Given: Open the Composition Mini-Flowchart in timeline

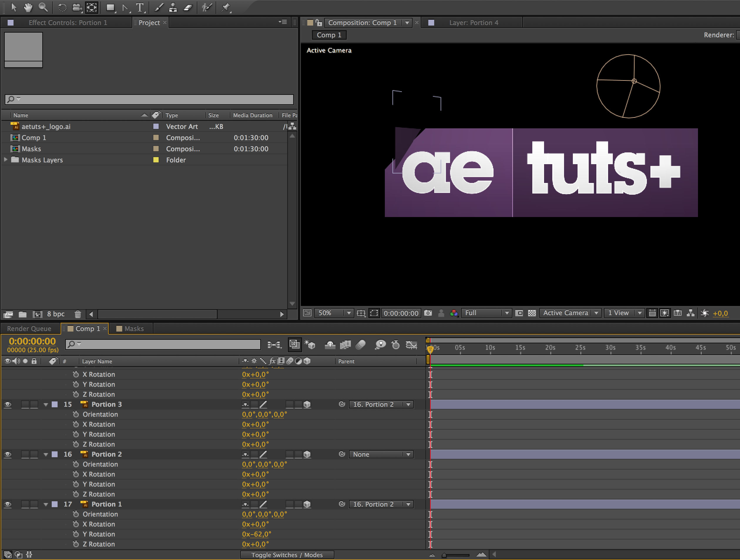Looking at the screenshot, I should [274, 344].
